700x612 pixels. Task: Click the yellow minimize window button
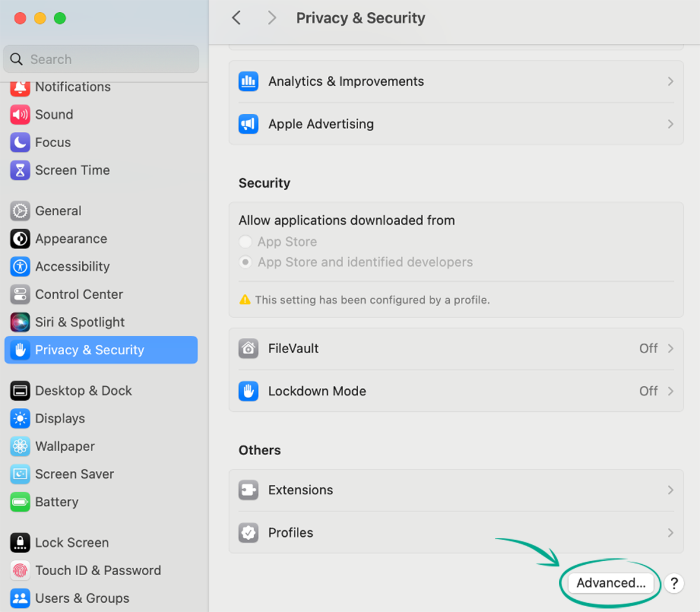click(x=40, y=18)
